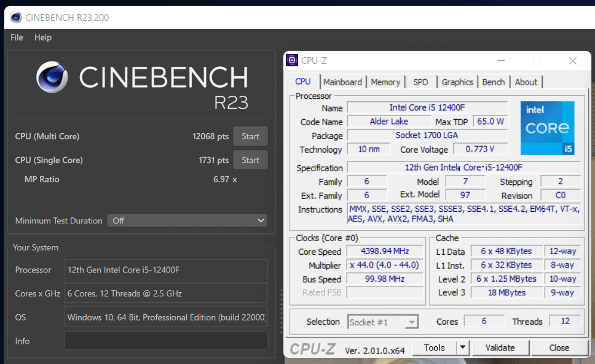Click the Bus Speed value 99.98 MHz

(385, 279)
